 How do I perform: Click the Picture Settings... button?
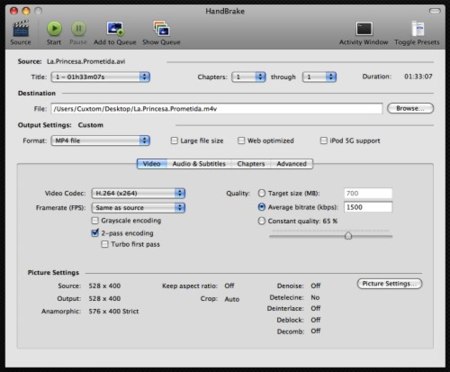click(x=389, y=284)
